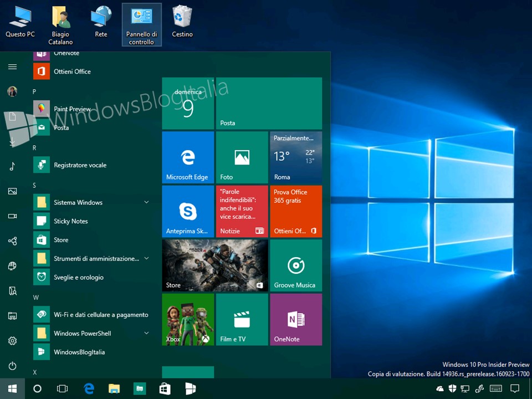
Task: Open Registratore vocale app
Action: 91,165
